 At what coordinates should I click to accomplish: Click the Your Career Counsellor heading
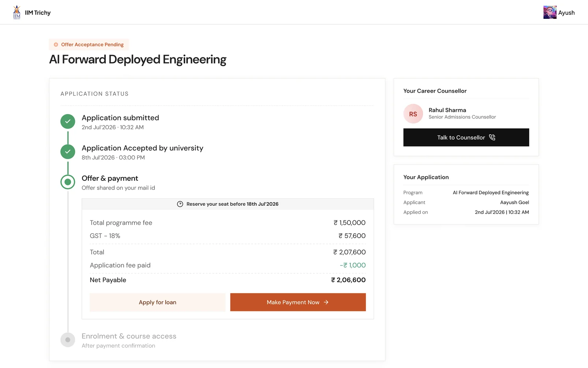tap(435, 91)
